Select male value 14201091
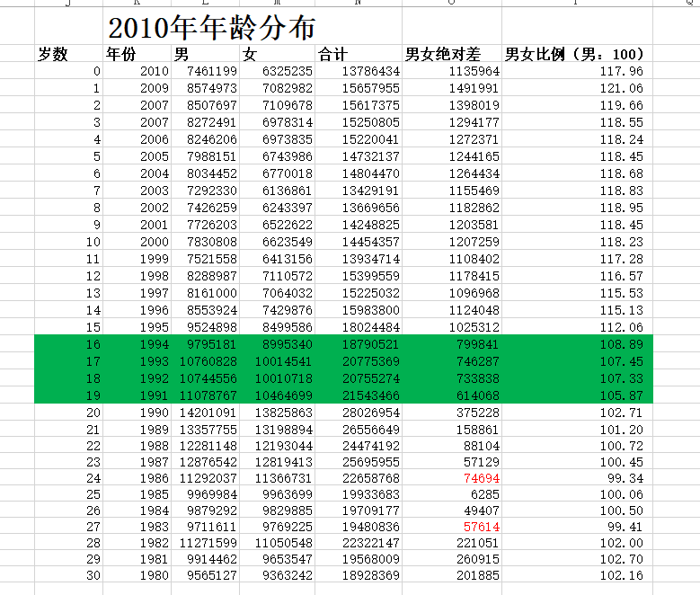Screen dimensions: 700x595 [x=208, y=413]
